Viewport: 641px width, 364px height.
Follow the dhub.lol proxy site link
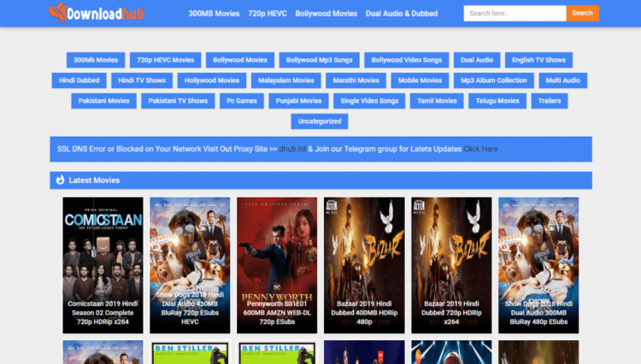point(292,150)
